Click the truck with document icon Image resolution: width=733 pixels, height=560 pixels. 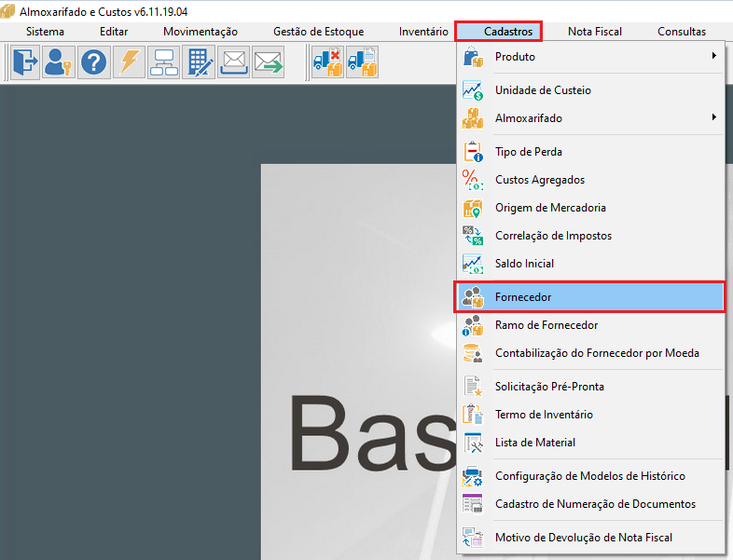click(x=362, y=62)
